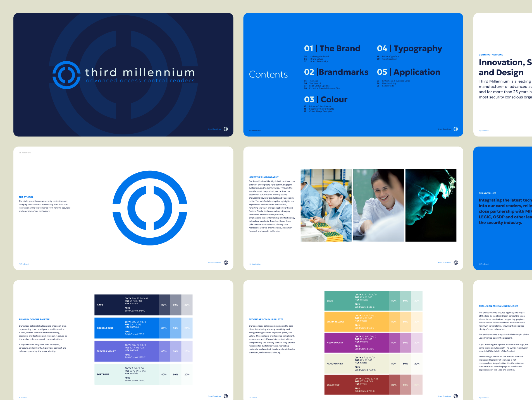The width and height of the screenshot is (532, 400).
Task: Click the 'advanced access control readers' tagline
Action: tap(140, 81)
